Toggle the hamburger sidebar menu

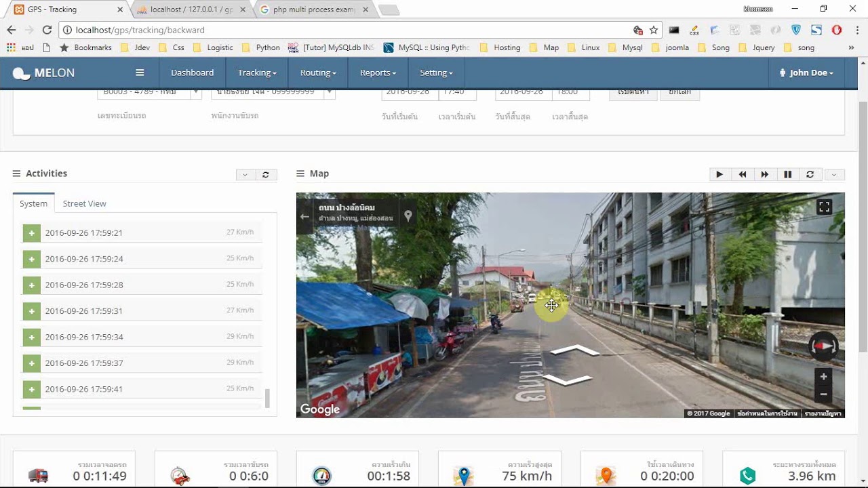tap(140, 73)
